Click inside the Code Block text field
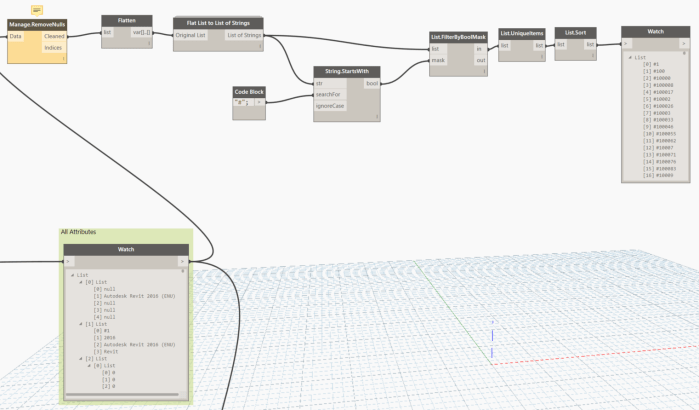The height and width of the screenshot is (410, 699). [x=241, y=101]
